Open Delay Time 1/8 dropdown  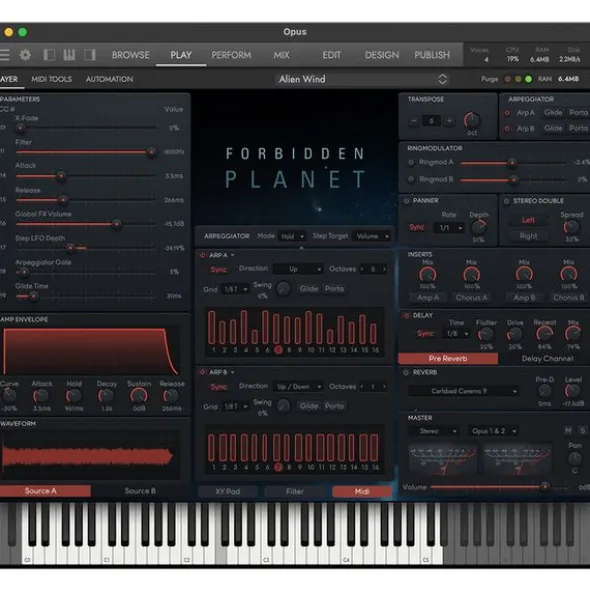pos(457,334)
